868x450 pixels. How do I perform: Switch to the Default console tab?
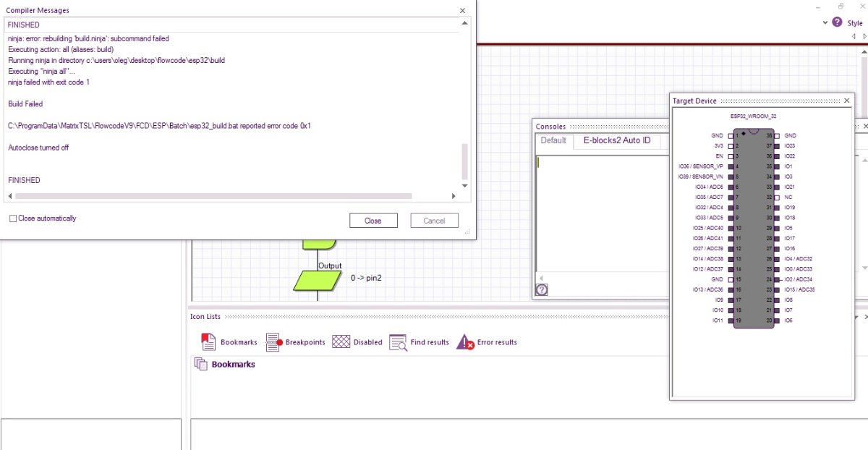[553, 140]
